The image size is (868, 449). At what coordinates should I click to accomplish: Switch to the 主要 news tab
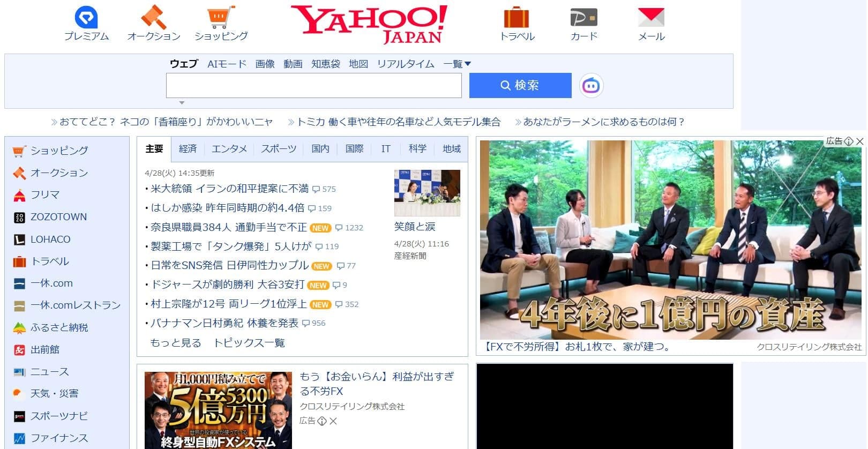(154, 149)
